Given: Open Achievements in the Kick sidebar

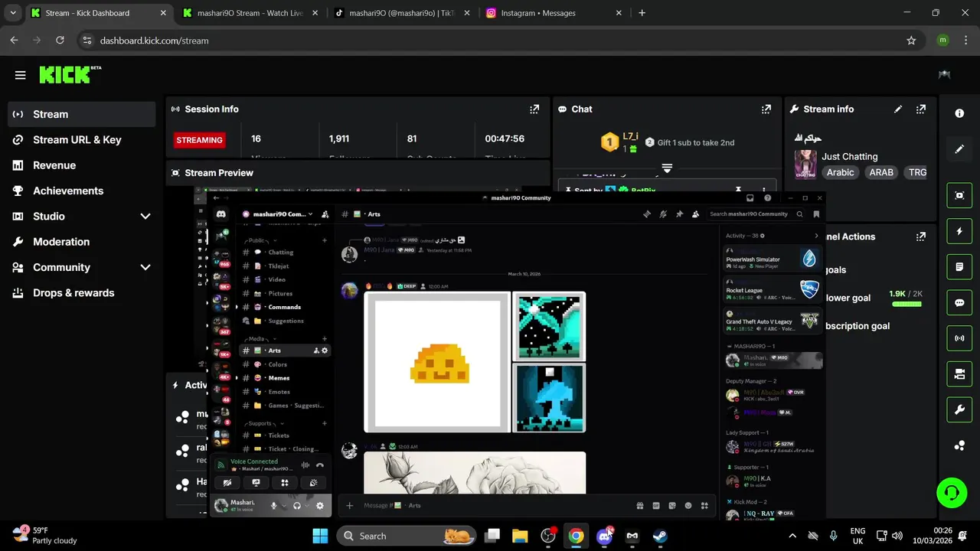Looking at the screenshot, I should 82,191.
